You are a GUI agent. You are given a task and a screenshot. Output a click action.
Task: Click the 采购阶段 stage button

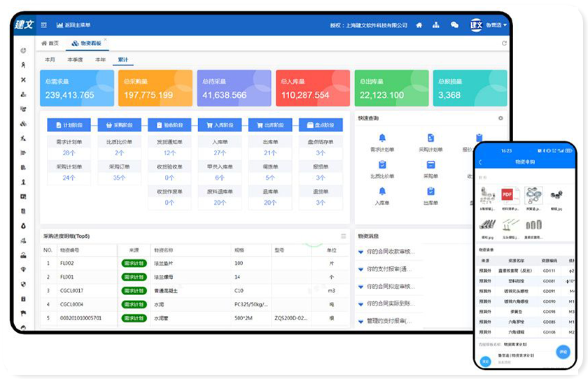(122, 125)
